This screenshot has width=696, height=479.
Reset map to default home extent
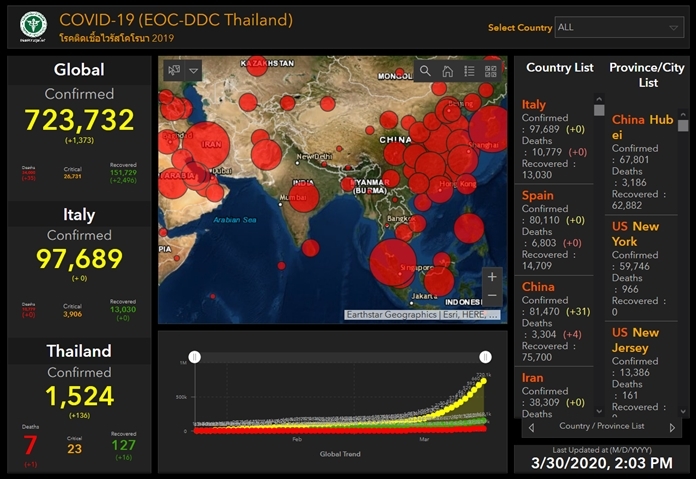click(x=447, y=71)
